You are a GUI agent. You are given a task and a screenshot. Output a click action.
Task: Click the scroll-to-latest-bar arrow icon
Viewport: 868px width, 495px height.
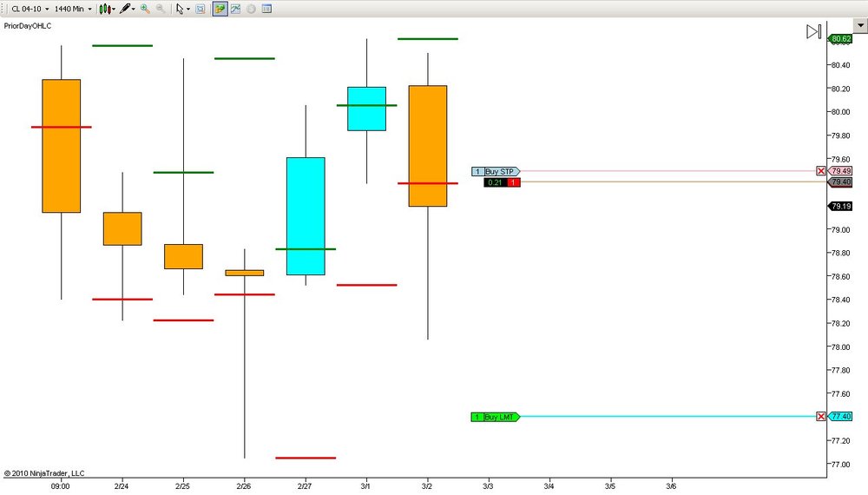pos(813,31)
